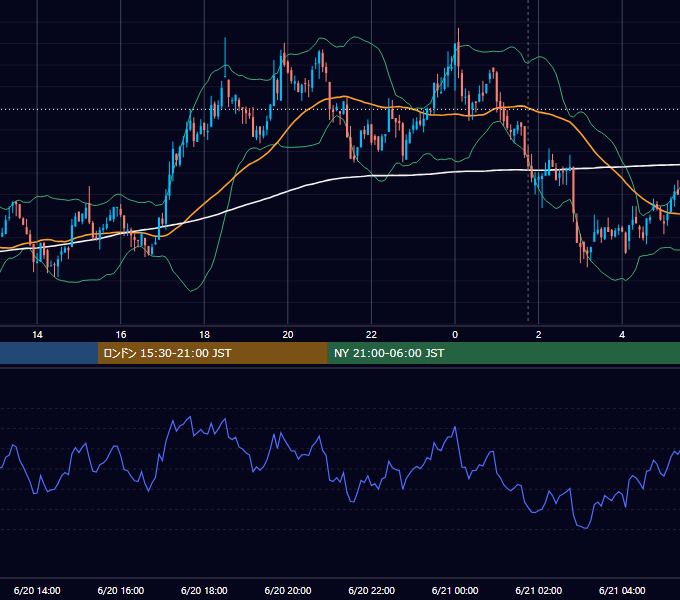Click the 18 hour label on price chart axis

coord(204,335)
